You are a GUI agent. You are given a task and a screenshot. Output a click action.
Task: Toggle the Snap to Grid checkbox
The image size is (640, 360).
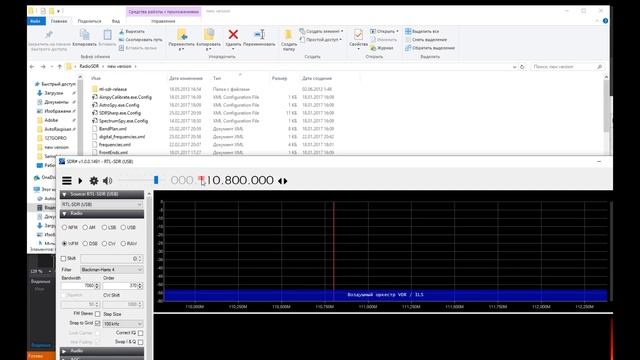coord(98,323)
